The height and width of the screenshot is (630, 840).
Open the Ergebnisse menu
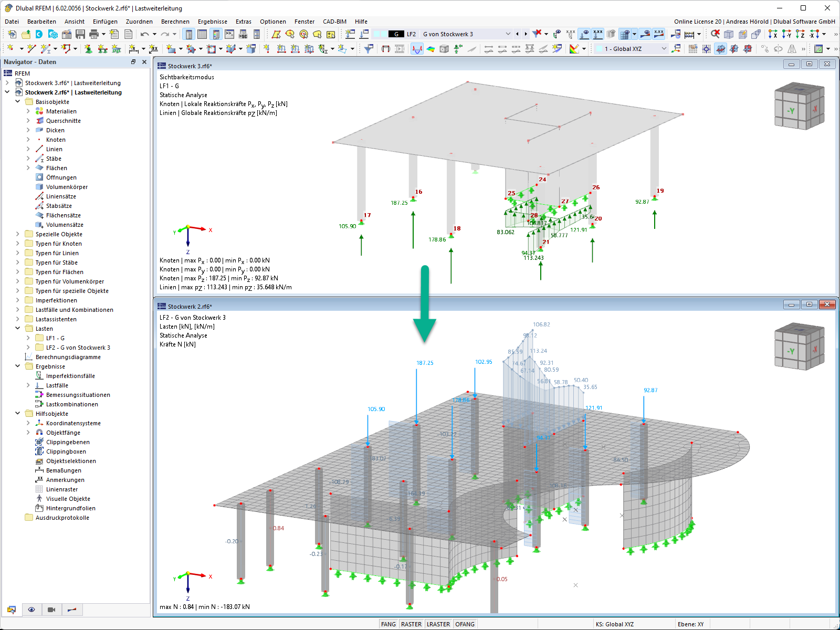pos(213,22)
